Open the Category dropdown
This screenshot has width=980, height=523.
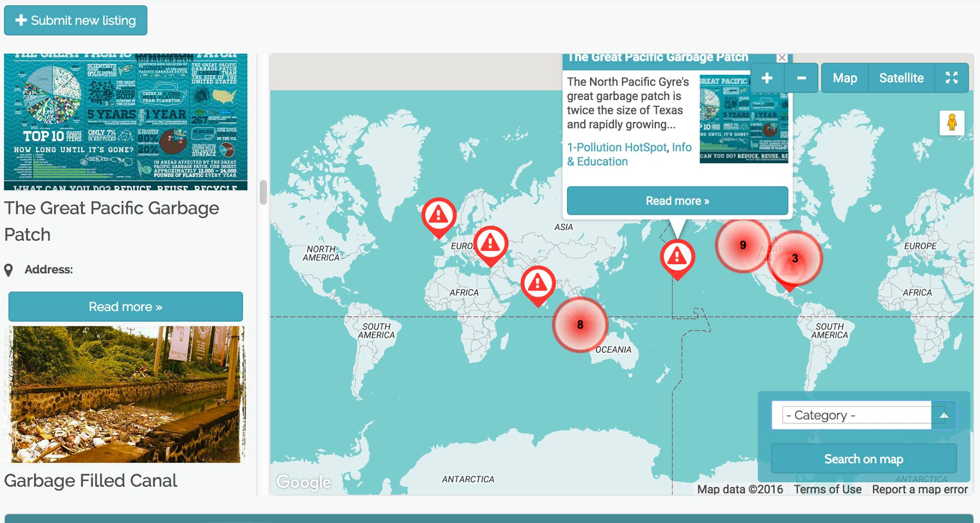(864, 415)
